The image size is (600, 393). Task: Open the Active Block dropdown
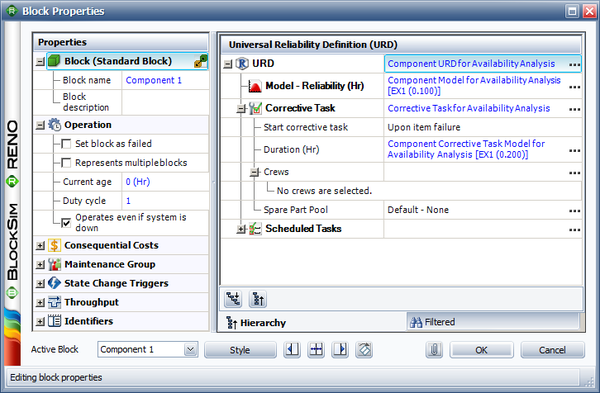coord(190,349)
